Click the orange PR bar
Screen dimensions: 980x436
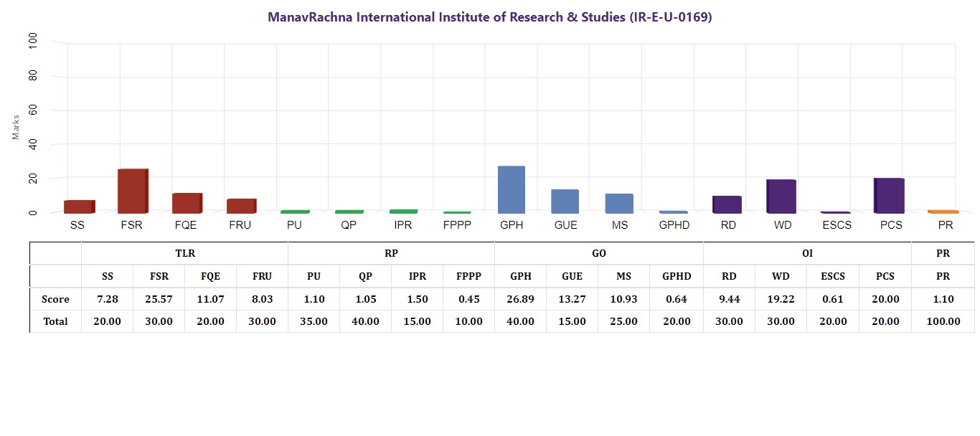coord(945,212)
